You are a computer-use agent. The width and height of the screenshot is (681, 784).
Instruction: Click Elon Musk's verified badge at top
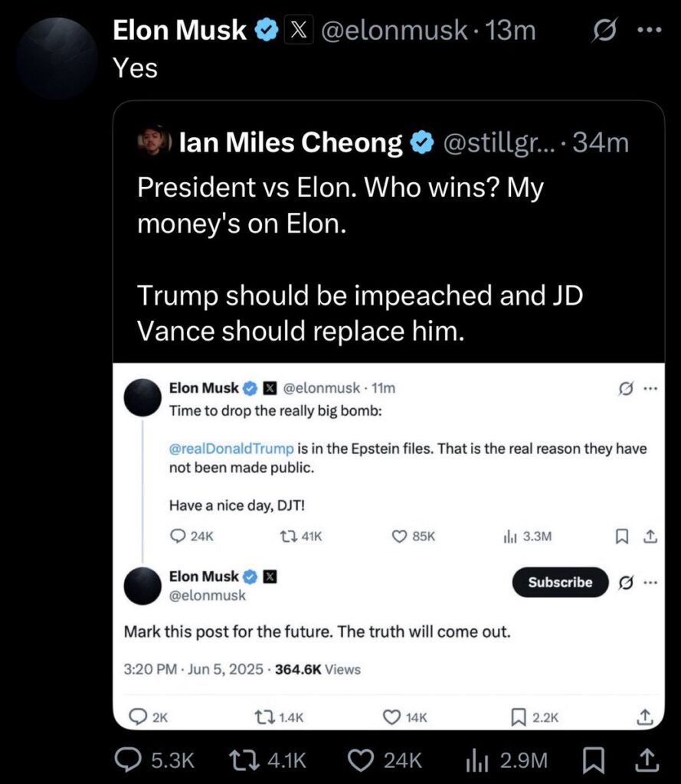(267, 31)
